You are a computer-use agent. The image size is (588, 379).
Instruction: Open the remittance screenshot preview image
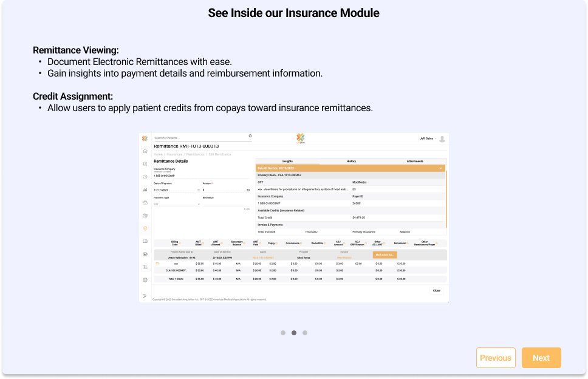(294, 217)
